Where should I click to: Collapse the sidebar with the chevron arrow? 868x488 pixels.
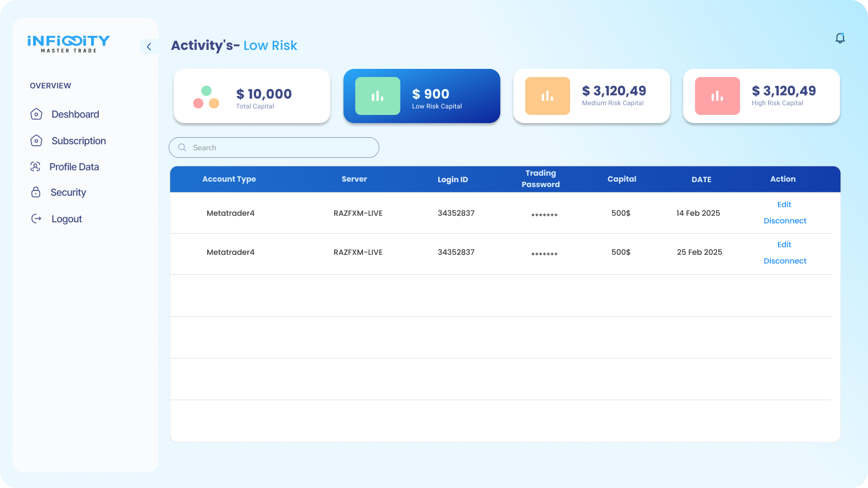(149, 47)
